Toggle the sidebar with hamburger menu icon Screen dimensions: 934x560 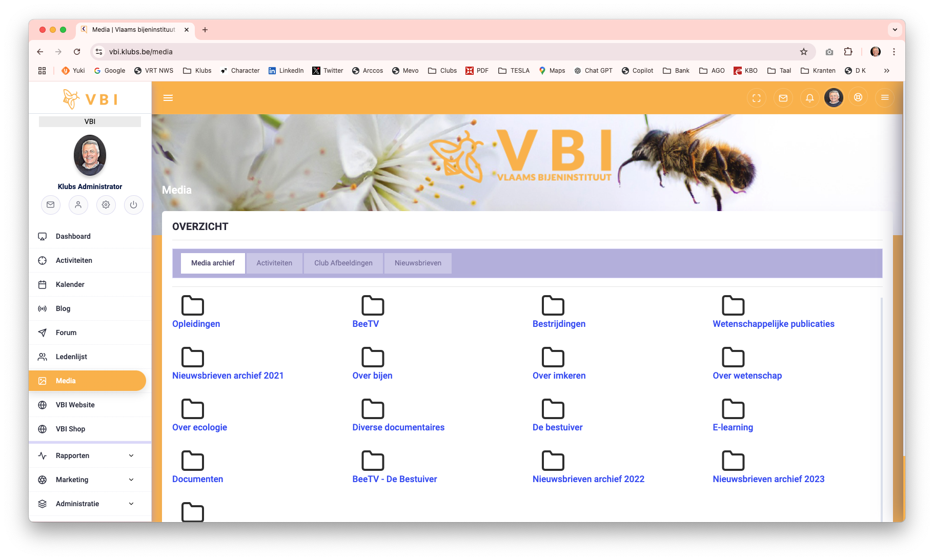(168, 98)
